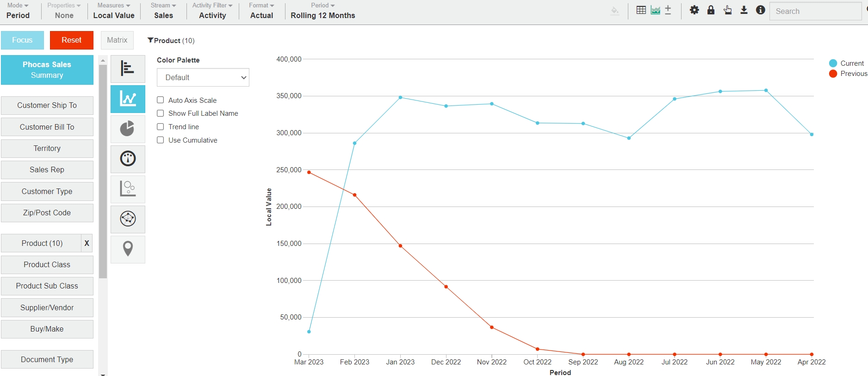
Task: Click into the Search field
Action: click(x=815, y=11)
